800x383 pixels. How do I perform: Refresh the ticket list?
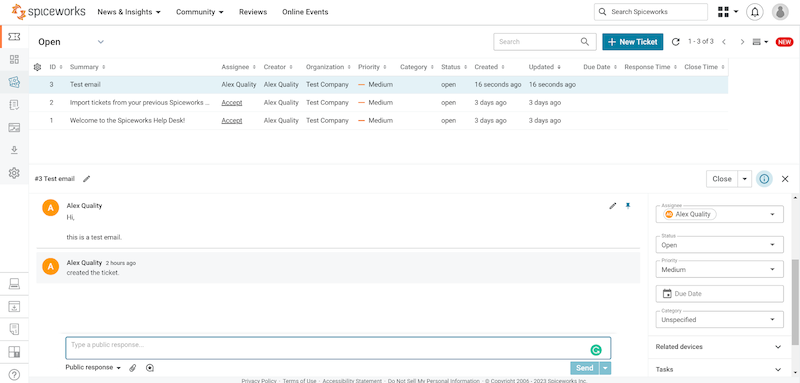[x=676, y=42]
